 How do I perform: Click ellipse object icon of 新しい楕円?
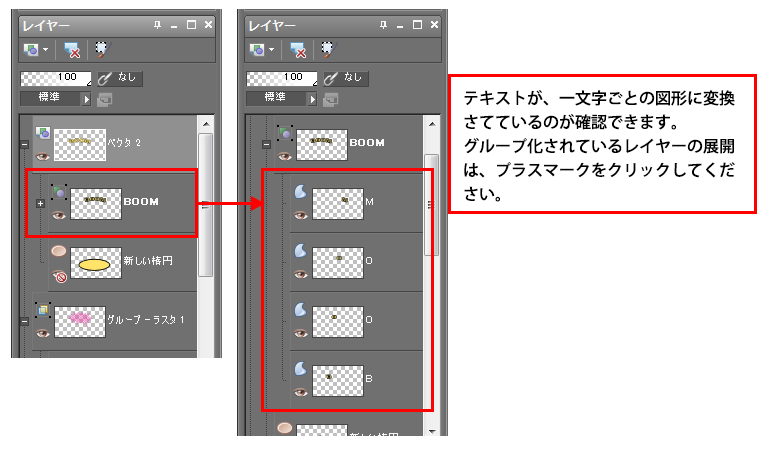coord(59,251)
